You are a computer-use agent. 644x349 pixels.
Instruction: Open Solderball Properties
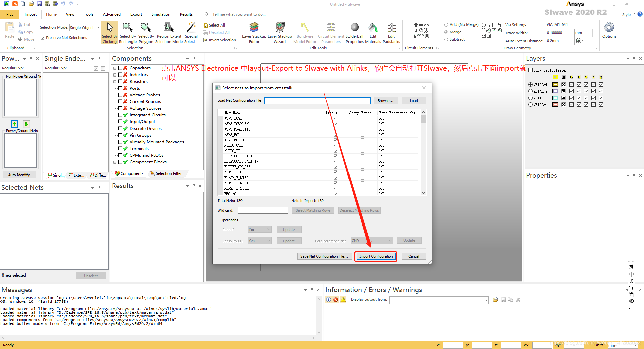tap(355, 33)
